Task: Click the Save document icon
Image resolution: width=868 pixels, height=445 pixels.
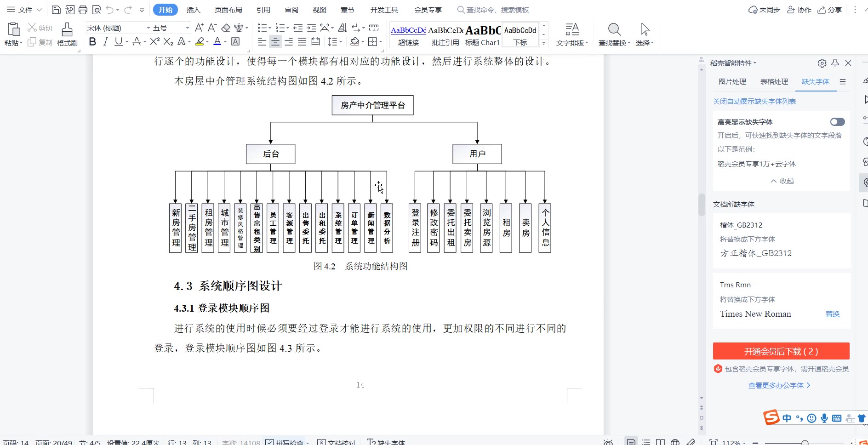Action: (56, 10)
